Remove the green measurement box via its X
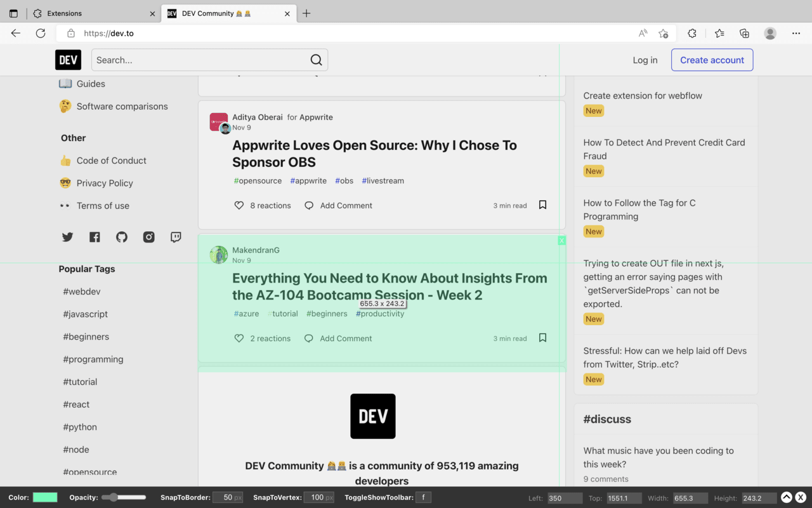Image resolution: width=812 pixels, height=508 pixels. (561, 241)
